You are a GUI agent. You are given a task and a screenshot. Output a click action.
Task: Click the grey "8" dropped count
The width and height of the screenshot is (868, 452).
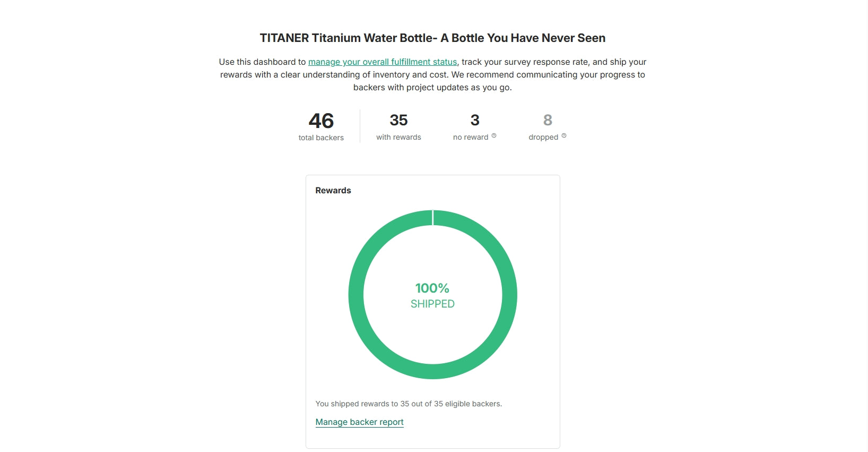[548, 121]
